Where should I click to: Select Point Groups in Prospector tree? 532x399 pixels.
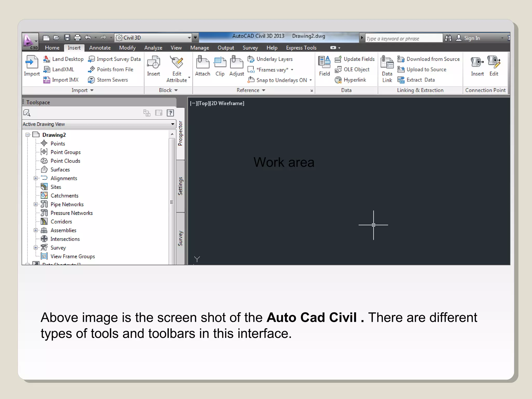click(x=66, y=152)
